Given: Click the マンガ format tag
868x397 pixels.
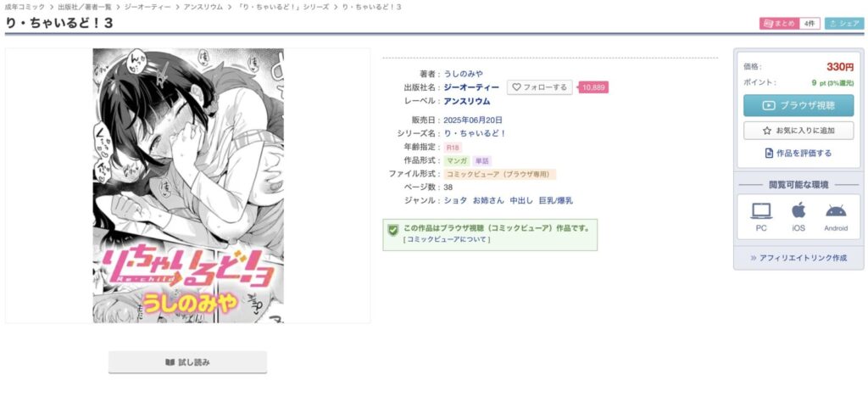Looking at the screenshot, I should pos(457,161).
